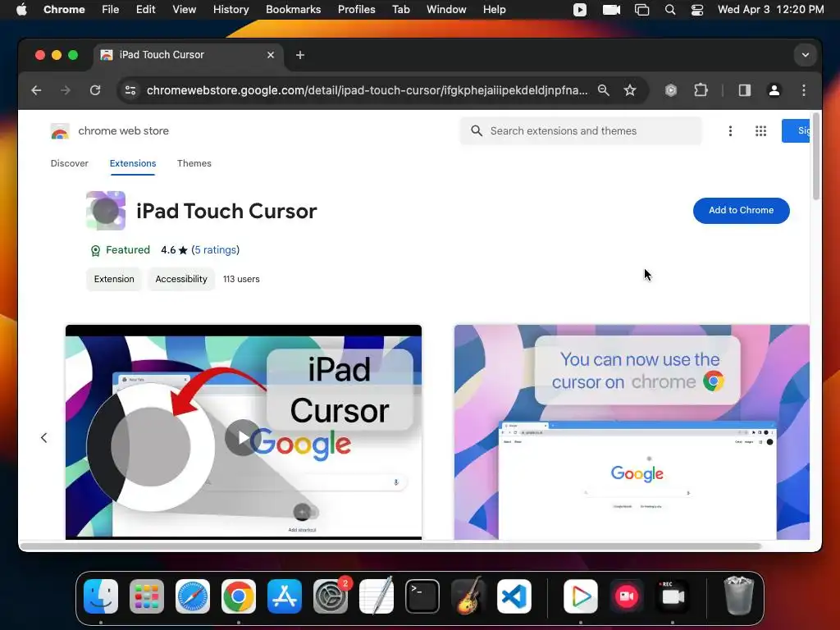
Task: Click the screen windows icon in the menu bar
Action: click(641, 10)
